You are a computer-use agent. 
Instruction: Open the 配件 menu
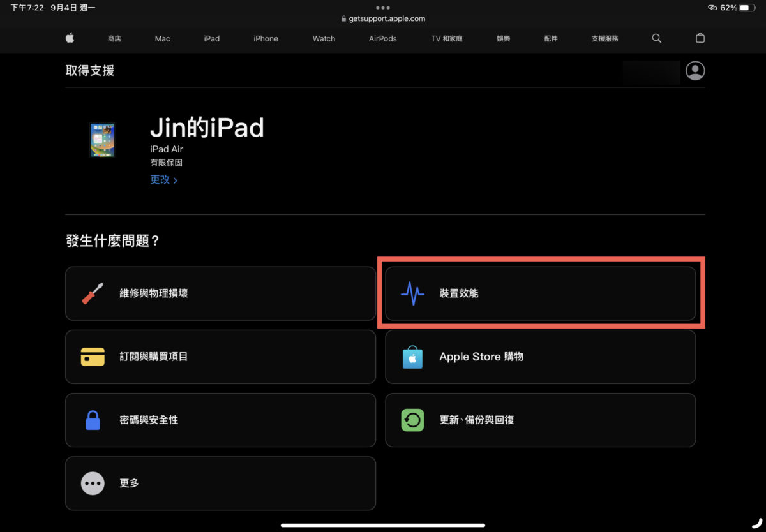551,38
